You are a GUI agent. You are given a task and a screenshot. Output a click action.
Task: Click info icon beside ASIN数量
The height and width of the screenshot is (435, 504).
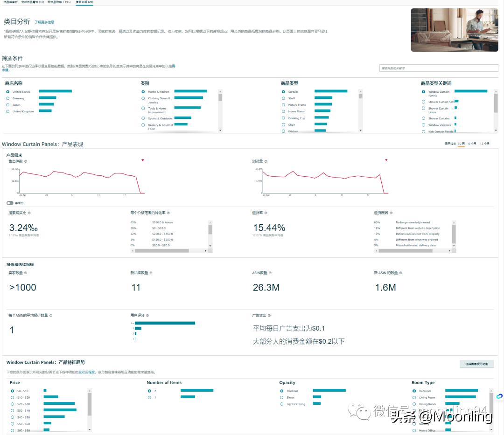pyautogui.click(x=270, y=273)
